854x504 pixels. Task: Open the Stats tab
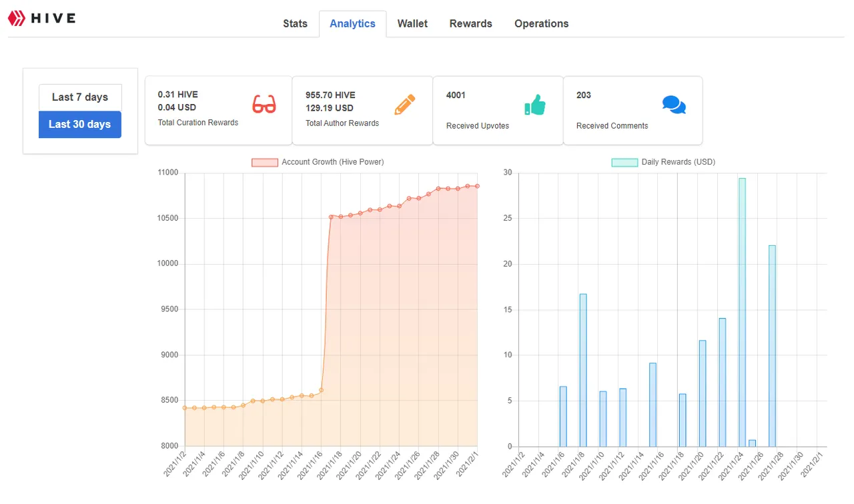click(295, 23)
